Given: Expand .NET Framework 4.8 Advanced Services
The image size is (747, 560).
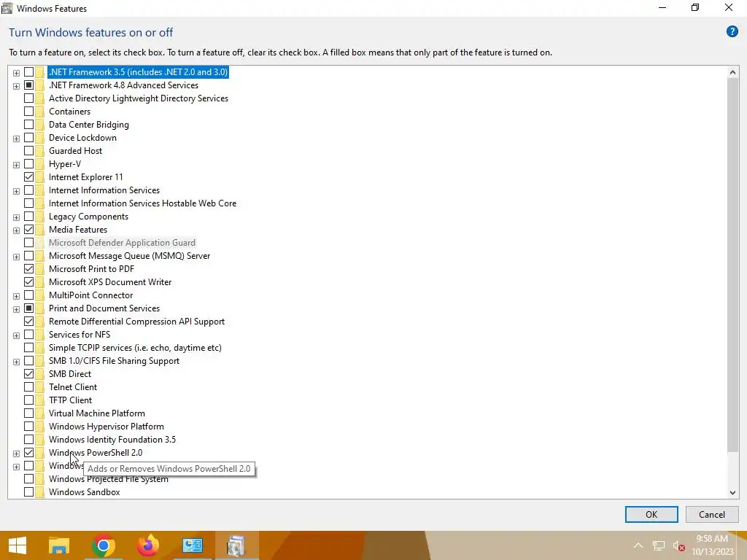Looking at the screenshot, I should [x=16, y=86].
